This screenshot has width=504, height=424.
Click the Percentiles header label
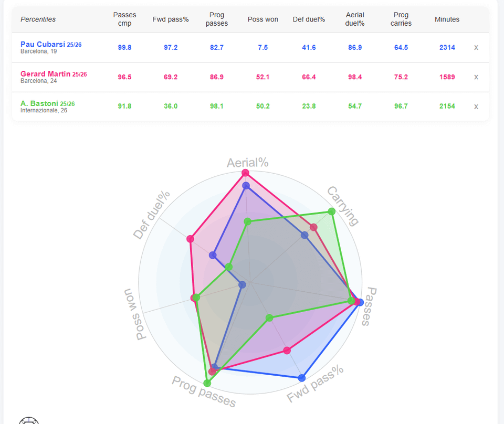pyautogui.click(x=38, y=19)
